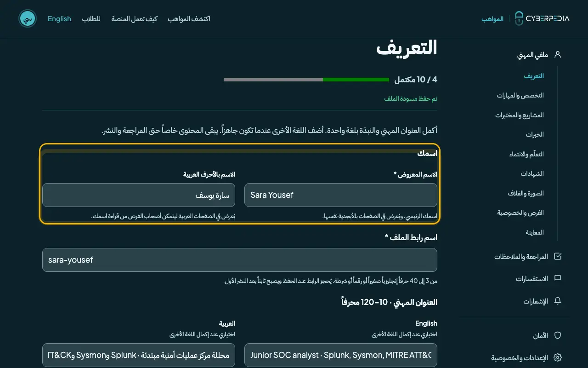This screenshot has height=368, width=588.
Task: Go to المشاريع والمختبرات section
Action: click(x=520, y=115)
